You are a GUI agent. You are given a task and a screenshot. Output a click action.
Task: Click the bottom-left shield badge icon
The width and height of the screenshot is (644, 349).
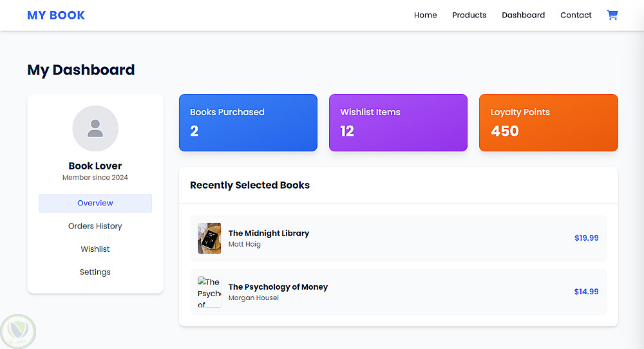pyautogui.click(x=18, y=332)
